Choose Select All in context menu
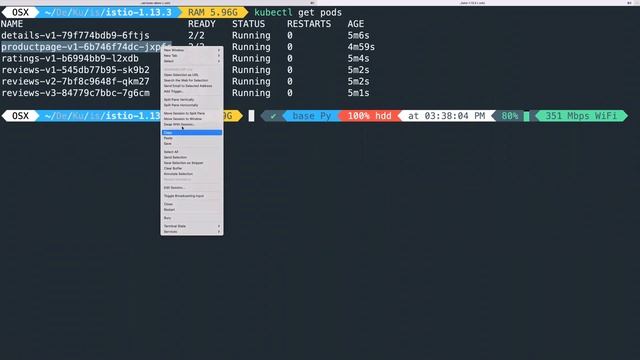This screenshot has height=360, width=640. [192, 152]
